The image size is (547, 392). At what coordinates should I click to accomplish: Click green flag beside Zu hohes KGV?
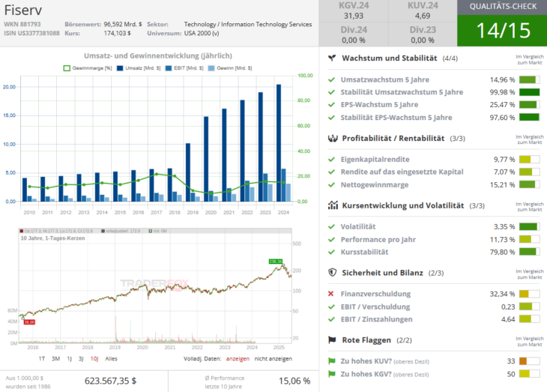pos(332,374)
